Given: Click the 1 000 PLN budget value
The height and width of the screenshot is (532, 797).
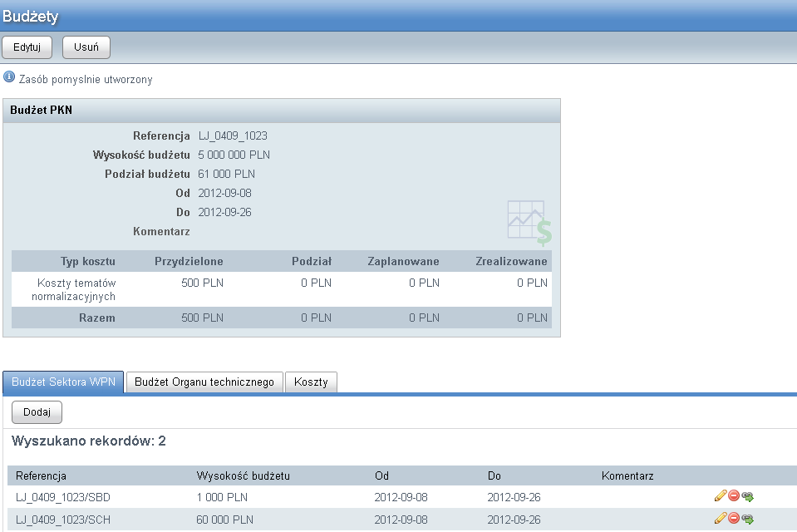Looking at the screenshot, I should point(222,497).
